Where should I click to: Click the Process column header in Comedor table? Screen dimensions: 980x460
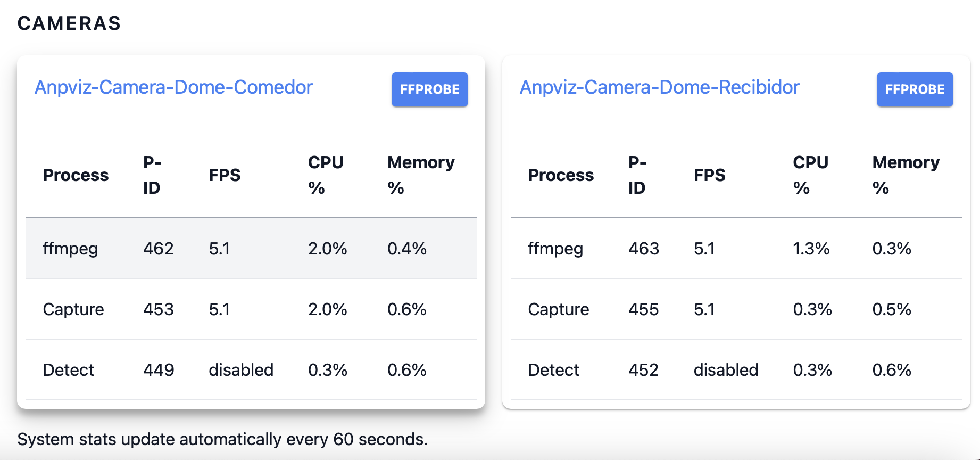[x=76, y=175]
